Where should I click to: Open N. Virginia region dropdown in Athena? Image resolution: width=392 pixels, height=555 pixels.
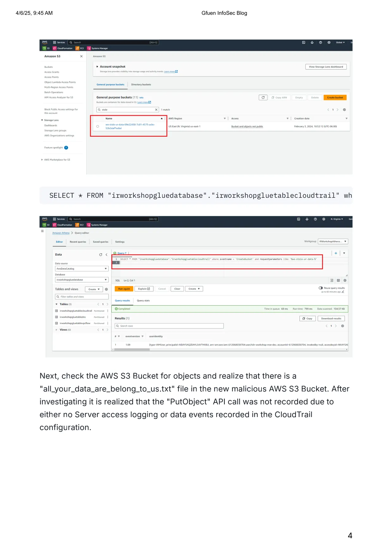click(x=337, y=219)
